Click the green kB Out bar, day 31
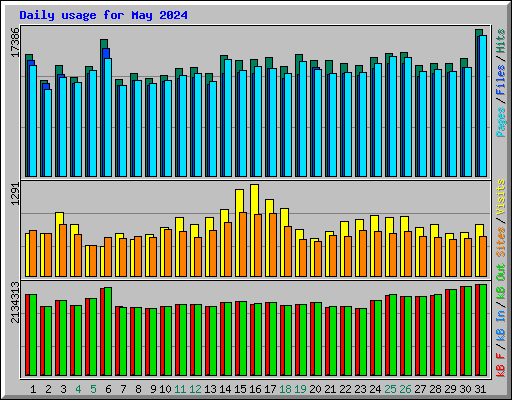This screenshot has height=400, width=512. pyautogui.click(x=483, y=330)
